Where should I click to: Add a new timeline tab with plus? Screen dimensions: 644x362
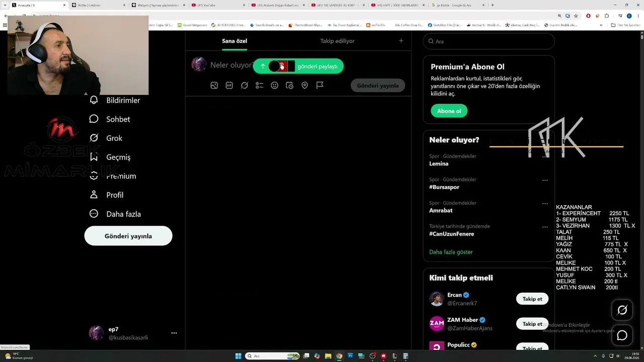tap(401, 41)
